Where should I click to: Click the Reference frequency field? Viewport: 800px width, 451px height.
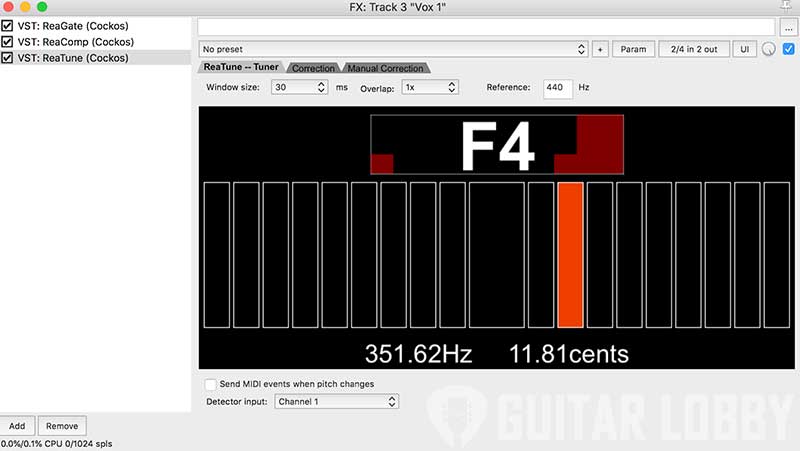pos(558,88)
